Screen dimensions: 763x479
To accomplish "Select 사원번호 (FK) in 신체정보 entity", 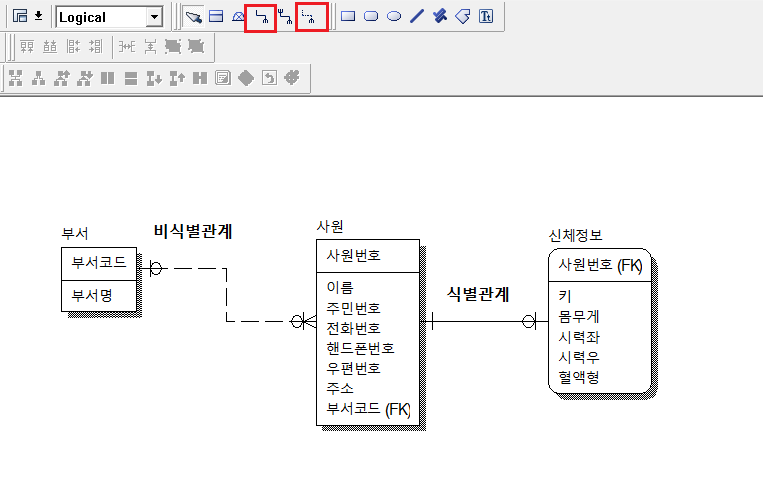I will (600, 265).
